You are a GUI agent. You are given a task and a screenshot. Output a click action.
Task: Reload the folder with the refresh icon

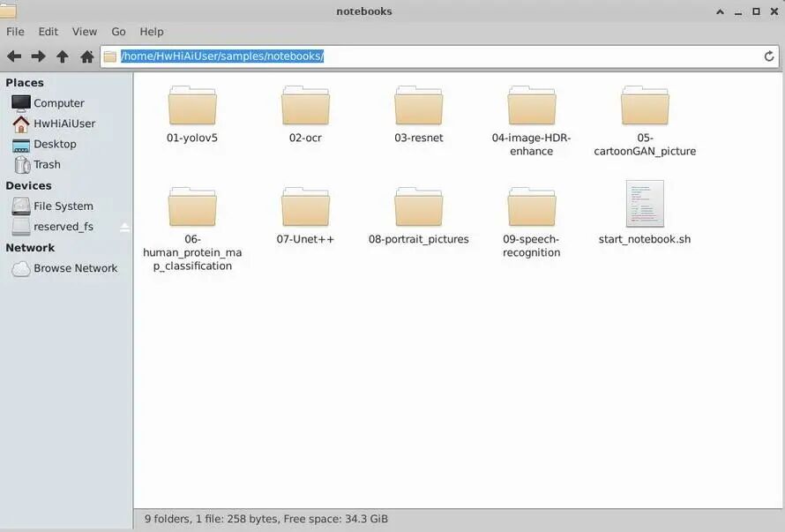point(769,56)
